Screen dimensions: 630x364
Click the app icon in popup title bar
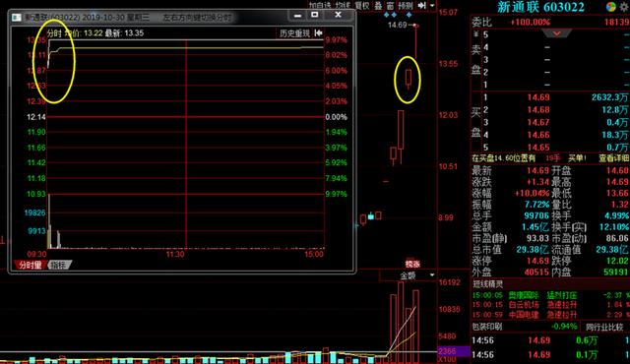coord(17,18)
